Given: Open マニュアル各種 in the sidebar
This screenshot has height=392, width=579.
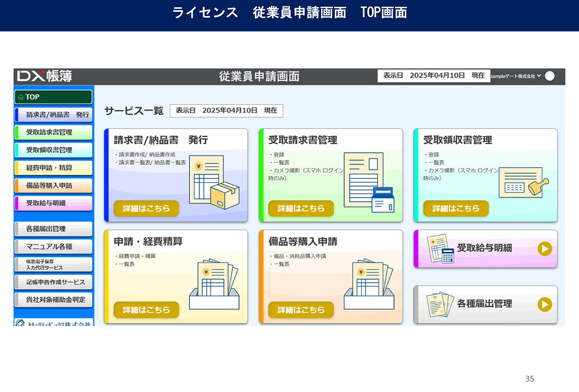Looking at the screenshot, I should [x=53, y=247].
